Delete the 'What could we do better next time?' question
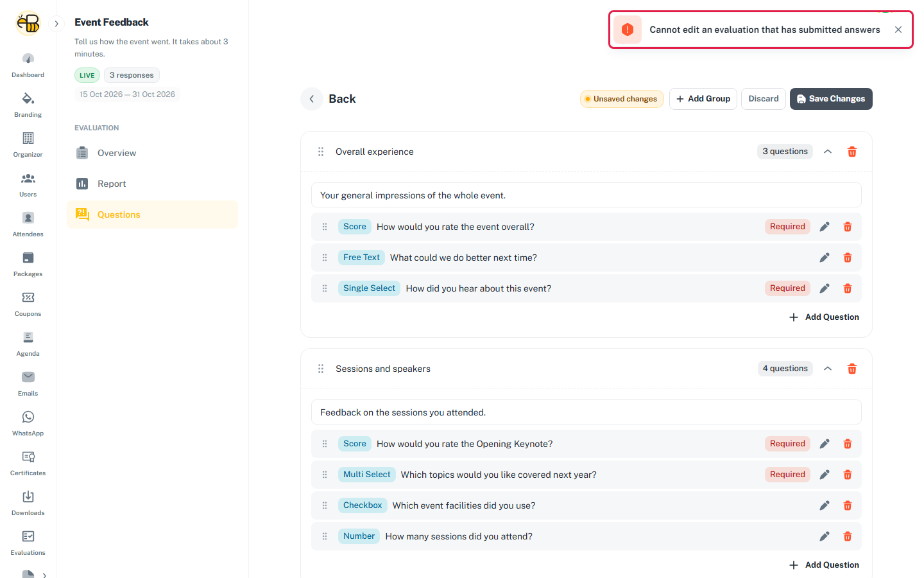This screenshot has width=924, height=578. [x=848, y=258]
